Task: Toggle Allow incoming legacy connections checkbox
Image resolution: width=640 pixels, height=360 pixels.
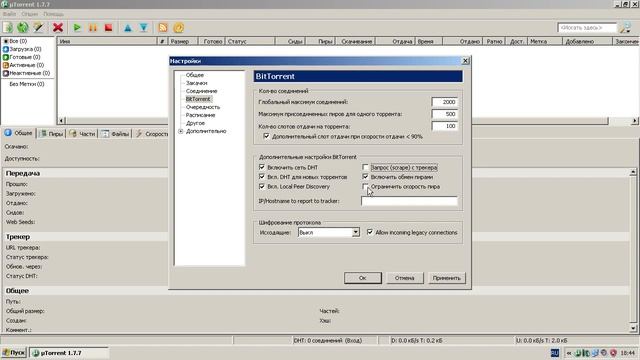Action: tap(370, 232)
